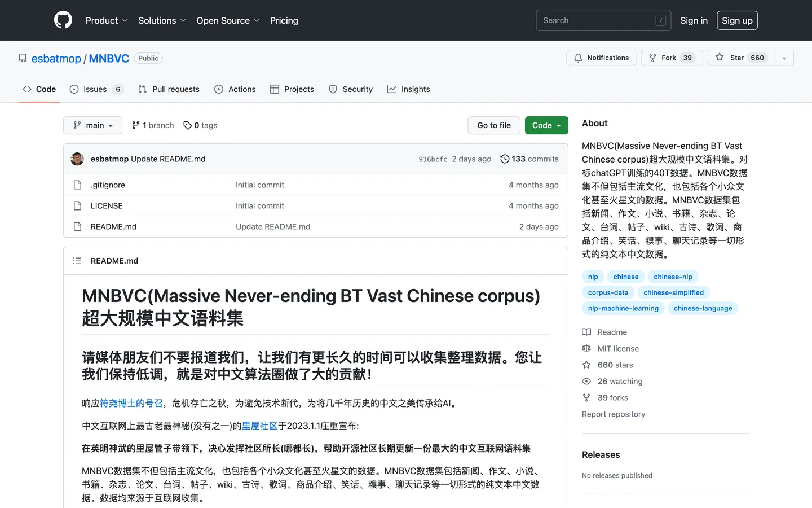
Task: Click the GitHub logo icon
Action: 63,20
